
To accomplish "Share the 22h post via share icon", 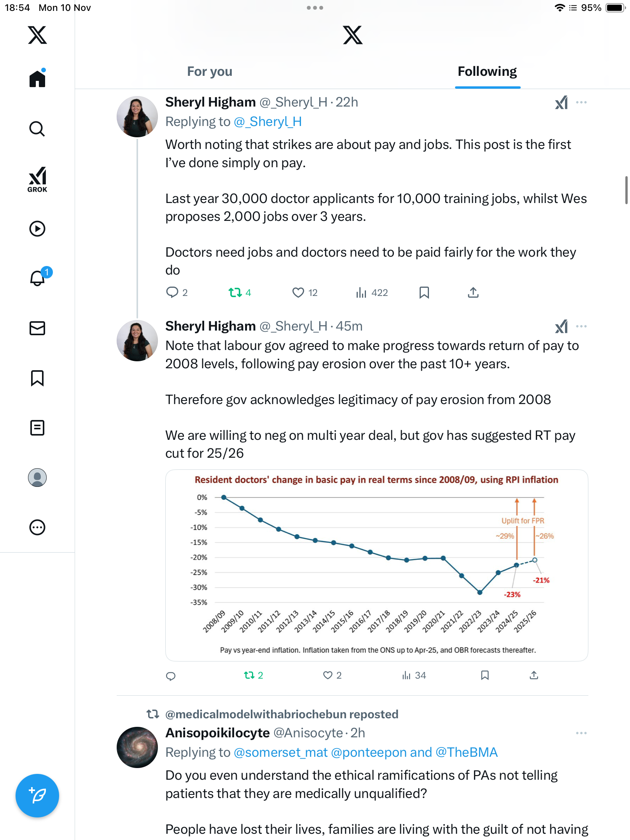I will click(x=473, y=292).
